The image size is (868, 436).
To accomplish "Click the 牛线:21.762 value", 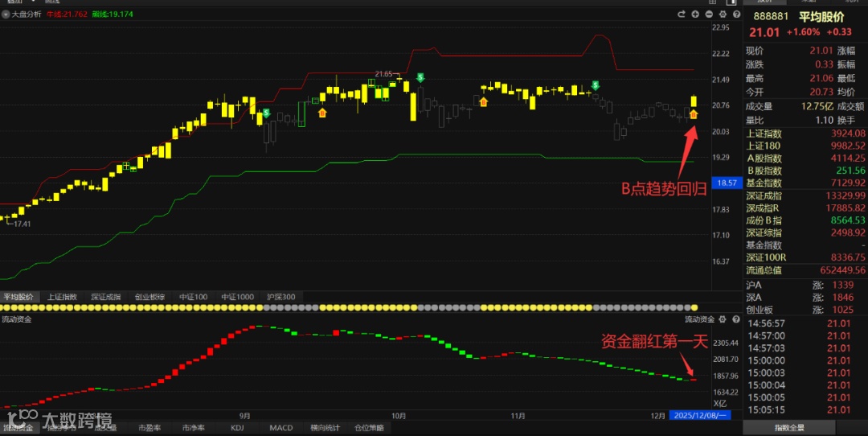I will point(67,14).
